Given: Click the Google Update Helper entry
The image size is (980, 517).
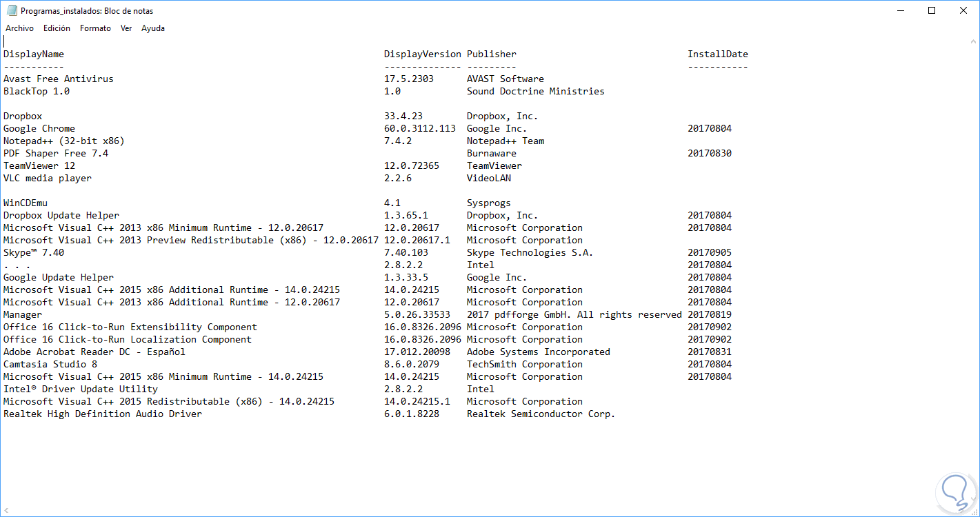Looking at the screenshot, I should click(59, 277).
